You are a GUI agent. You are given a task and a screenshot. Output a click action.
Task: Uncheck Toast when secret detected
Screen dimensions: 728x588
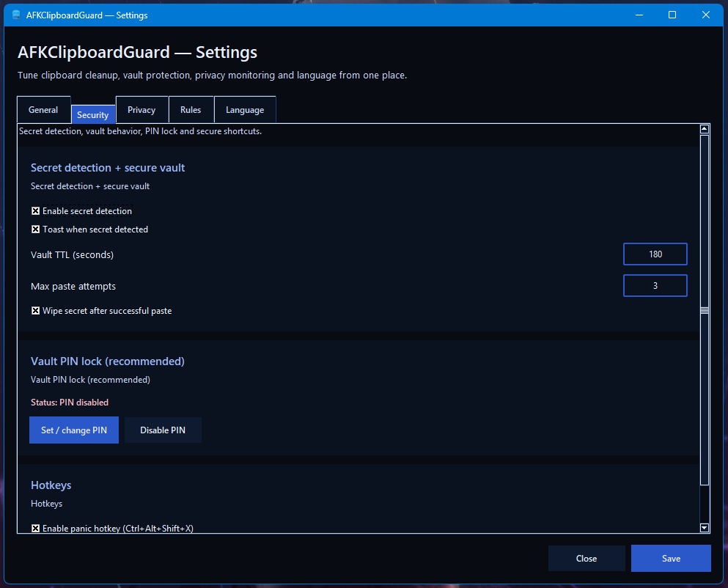click(x=36, y=229)
